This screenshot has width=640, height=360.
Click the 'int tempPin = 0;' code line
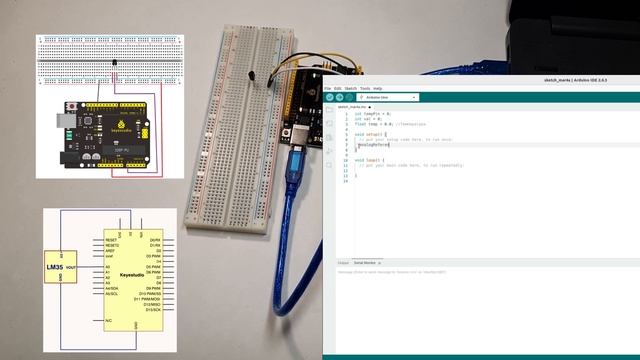point(373,114)
